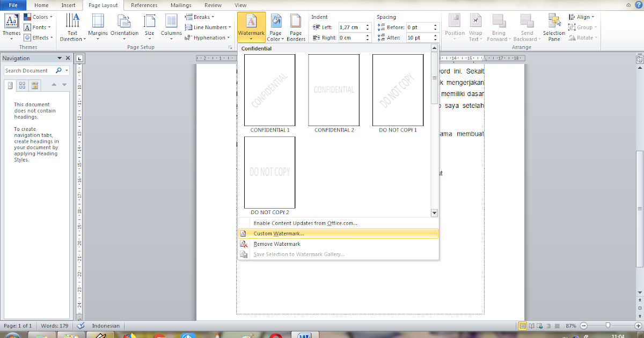This screenshot has height=338, width=644.
Task: Click zoom out on the zoom slider
Action: tap(583, 326)
